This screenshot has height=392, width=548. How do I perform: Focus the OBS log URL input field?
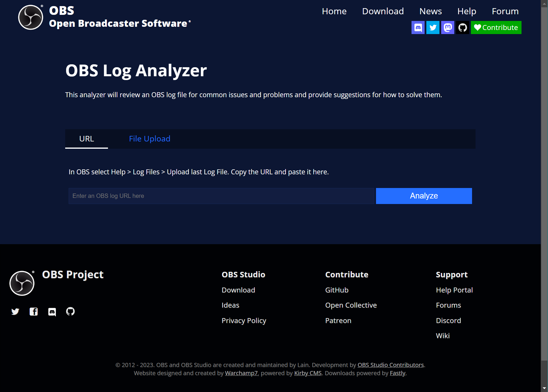[221, 196]
